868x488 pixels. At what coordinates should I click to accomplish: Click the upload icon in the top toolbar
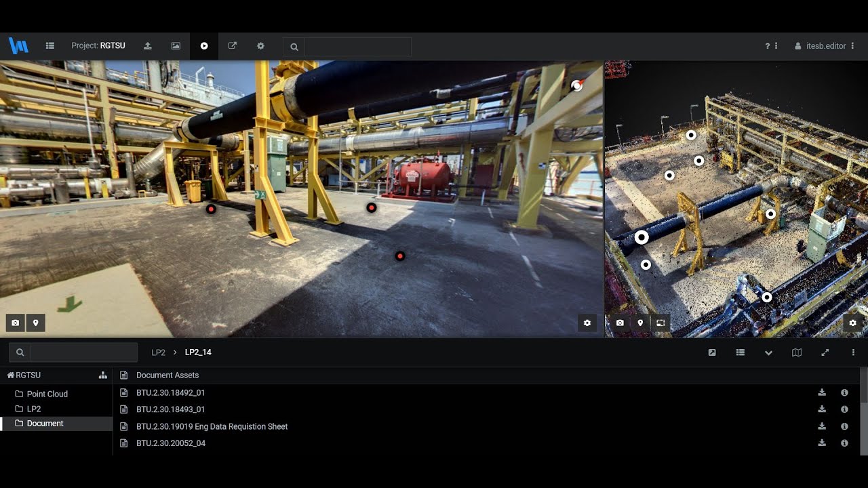(x=148, y=46)
